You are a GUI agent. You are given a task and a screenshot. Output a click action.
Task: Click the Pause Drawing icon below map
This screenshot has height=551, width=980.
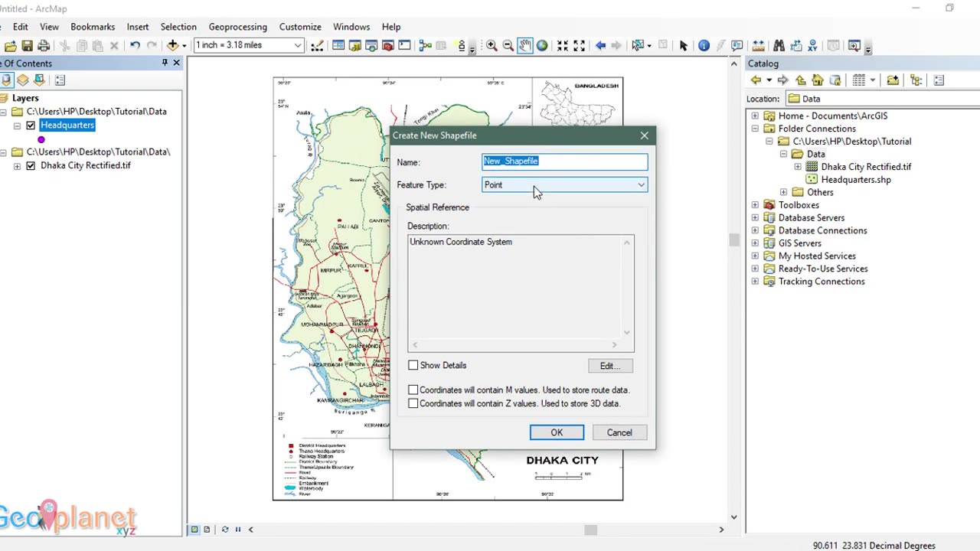pyautogui.click(x=238, y=529)
